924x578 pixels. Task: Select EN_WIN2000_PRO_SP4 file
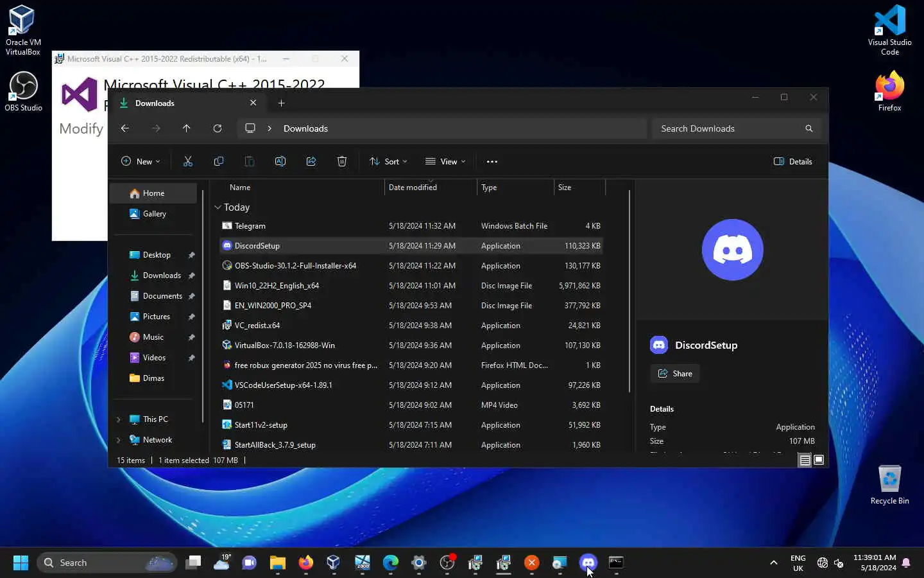411,306
